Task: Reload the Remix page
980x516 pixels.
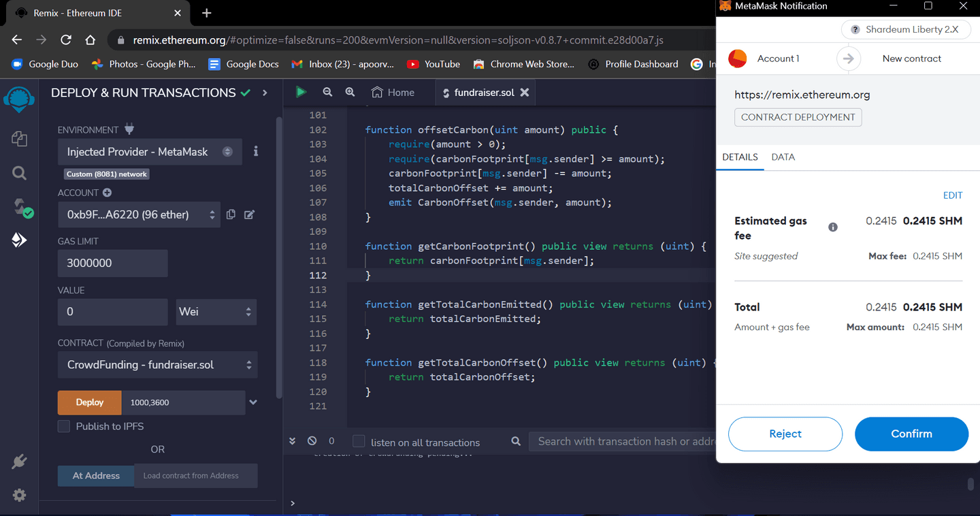Action: (66, 40)
